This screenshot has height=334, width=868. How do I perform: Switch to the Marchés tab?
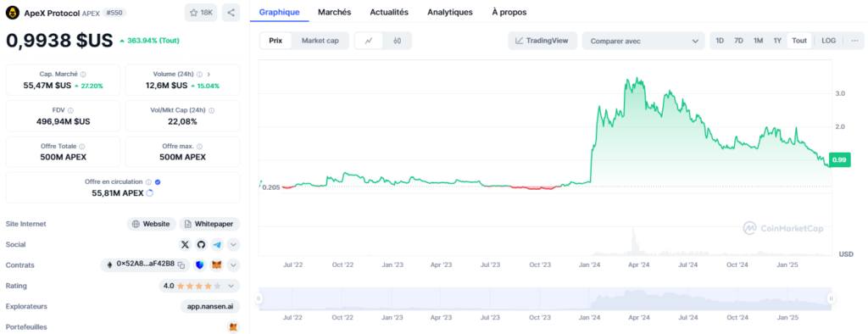334,12
